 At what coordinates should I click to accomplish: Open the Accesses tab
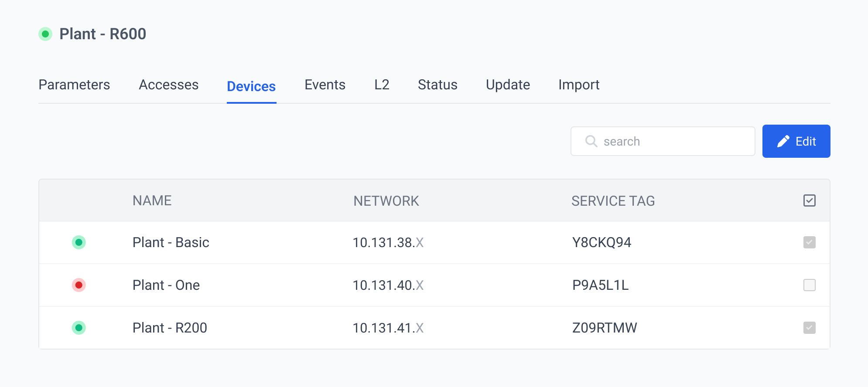click(x=168, y=85)
